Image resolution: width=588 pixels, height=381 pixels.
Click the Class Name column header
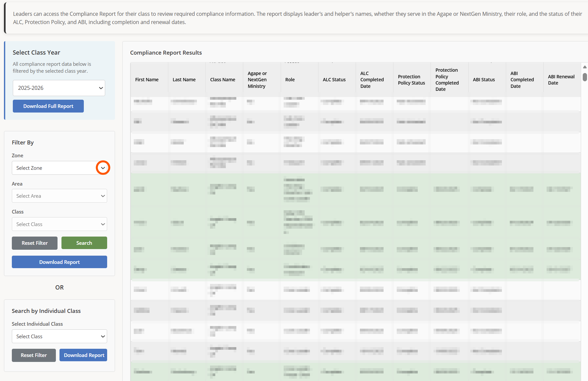click(x=223, y=80)
